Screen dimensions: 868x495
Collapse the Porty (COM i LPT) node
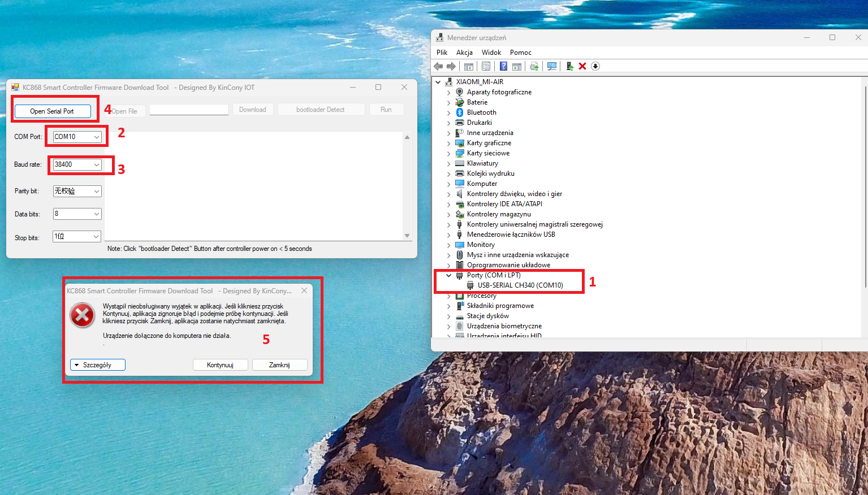click(449, 275)
